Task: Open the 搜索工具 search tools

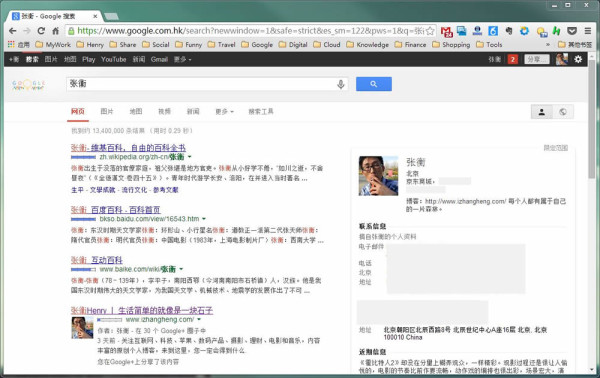Action: click(261, 112)
